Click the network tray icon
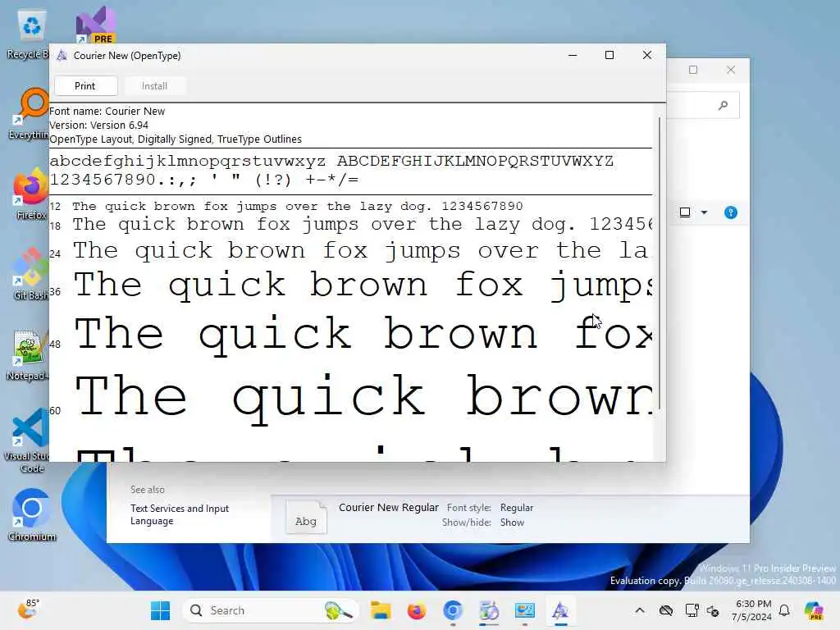Screen dimensions: 840x630 (692, 610)
